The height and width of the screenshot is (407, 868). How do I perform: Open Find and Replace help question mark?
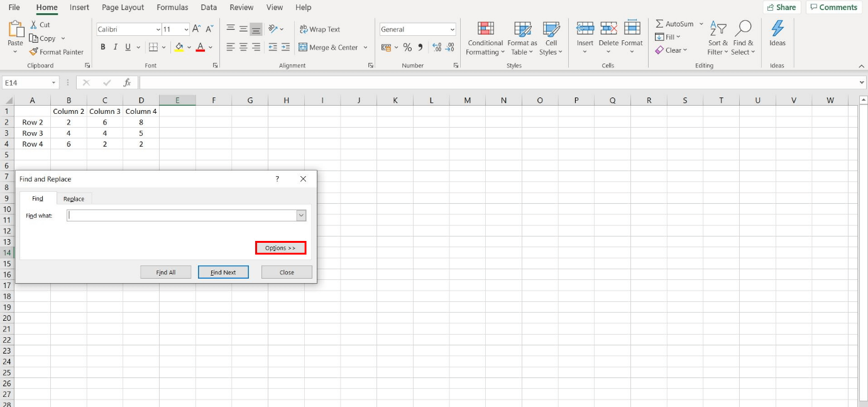[x=277, y=179]
